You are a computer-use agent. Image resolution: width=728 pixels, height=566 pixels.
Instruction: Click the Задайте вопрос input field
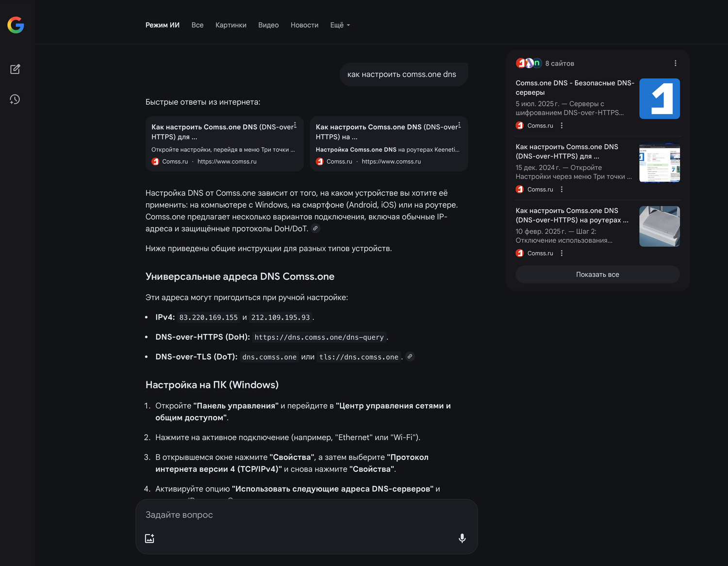(x=306, y=515)
